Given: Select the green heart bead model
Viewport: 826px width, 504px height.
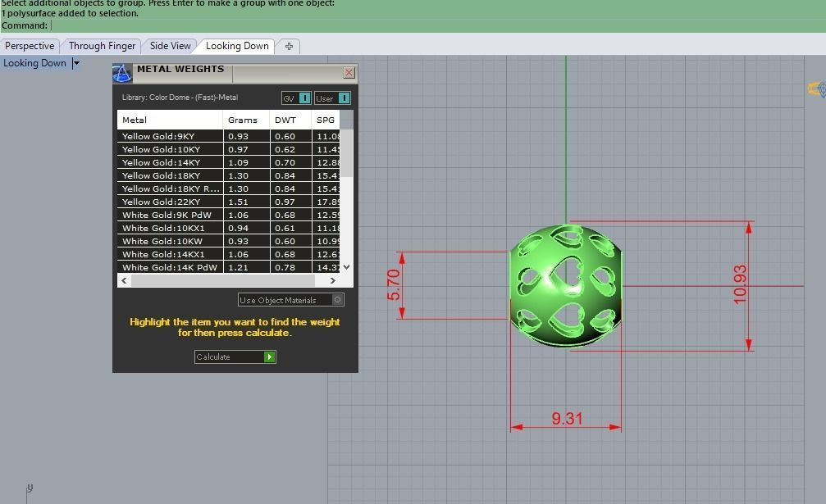Looking at the screenshot, I should pyautogui.click(x=566, y=286).
